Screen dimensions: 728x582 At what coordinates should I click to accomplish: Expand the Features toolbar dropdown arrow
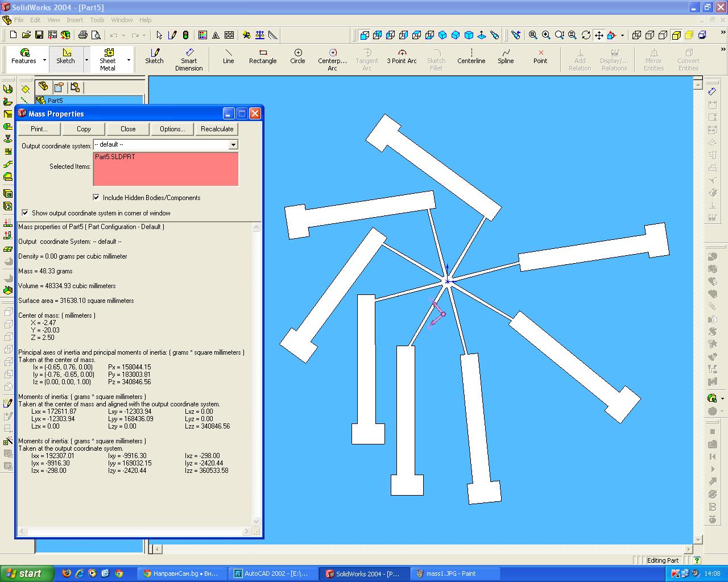coord(44,60)
